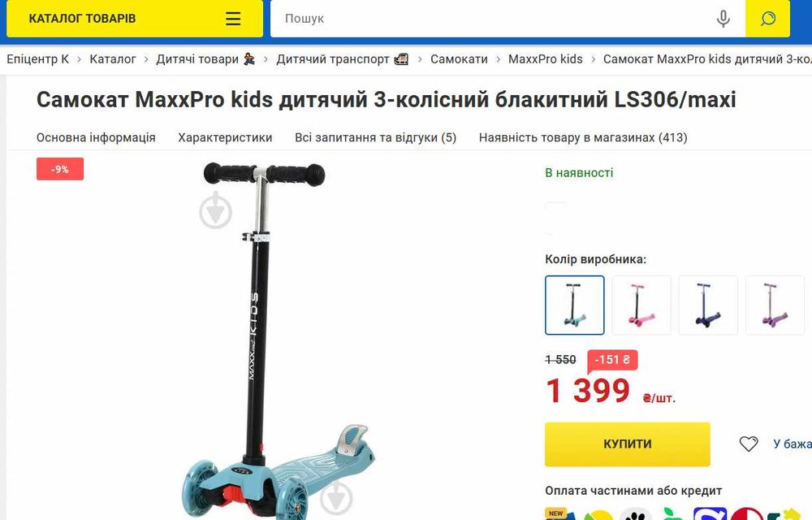Switch to Всі запитання та відгуки tab
The width and height of the screenshot is (812, 520).
coord(375,138)
